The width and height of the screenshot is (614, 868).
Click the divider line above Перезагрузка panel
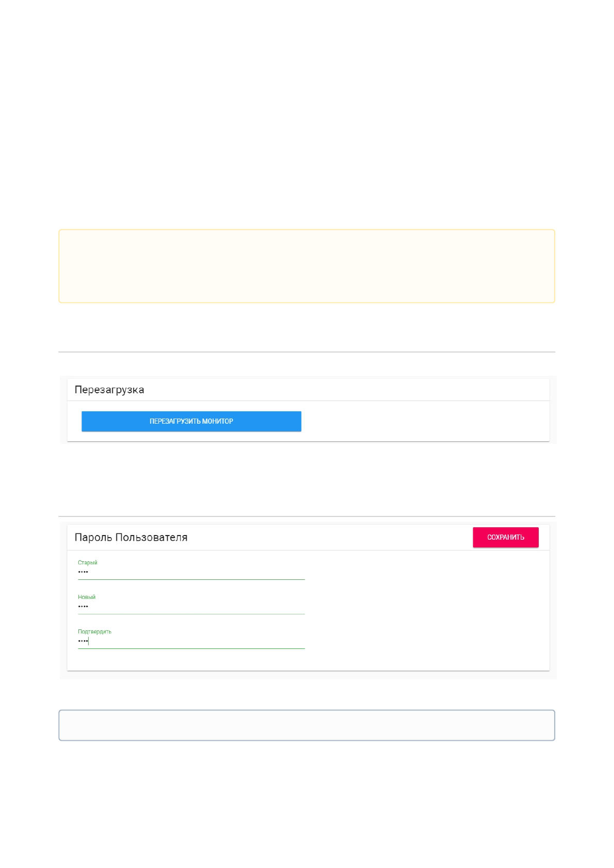pyautogui.click(x=307, y=352)
